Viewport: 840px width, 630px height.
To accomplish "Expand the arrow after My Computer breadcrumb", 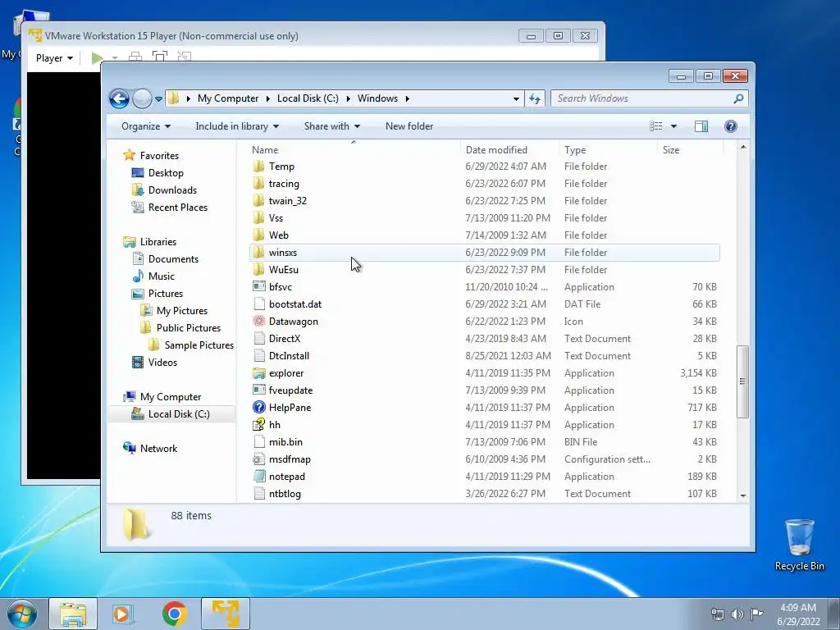I will [x=268, y=98].
